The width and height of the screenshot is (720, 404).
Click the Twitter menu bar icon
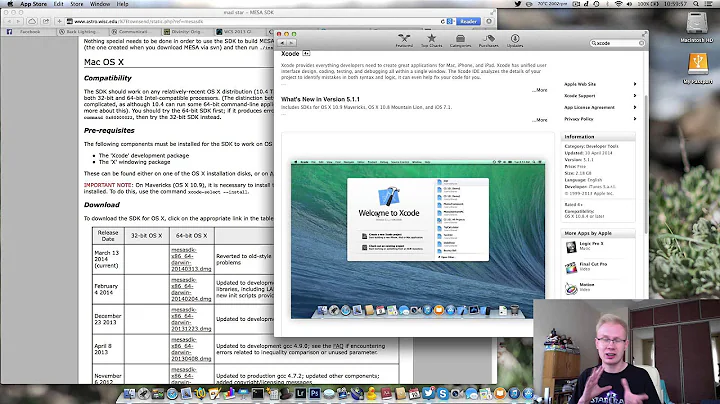(518, 4)
